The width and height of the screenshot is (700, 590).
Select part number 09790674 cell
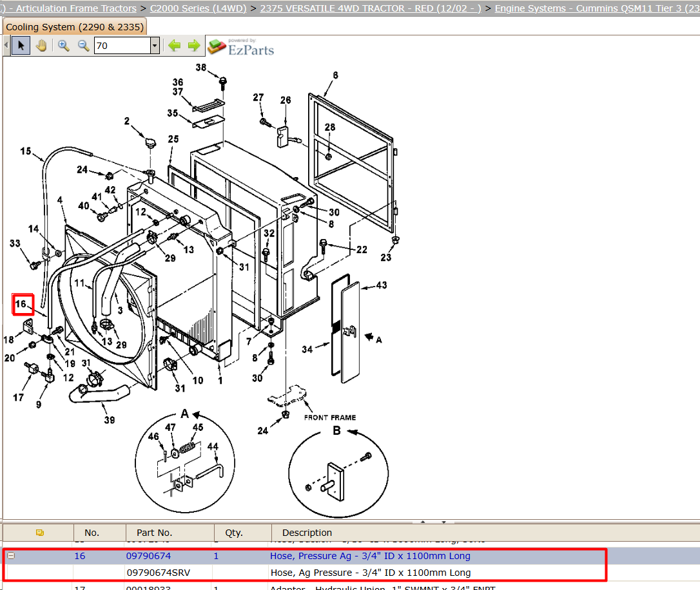pos(148,556)
